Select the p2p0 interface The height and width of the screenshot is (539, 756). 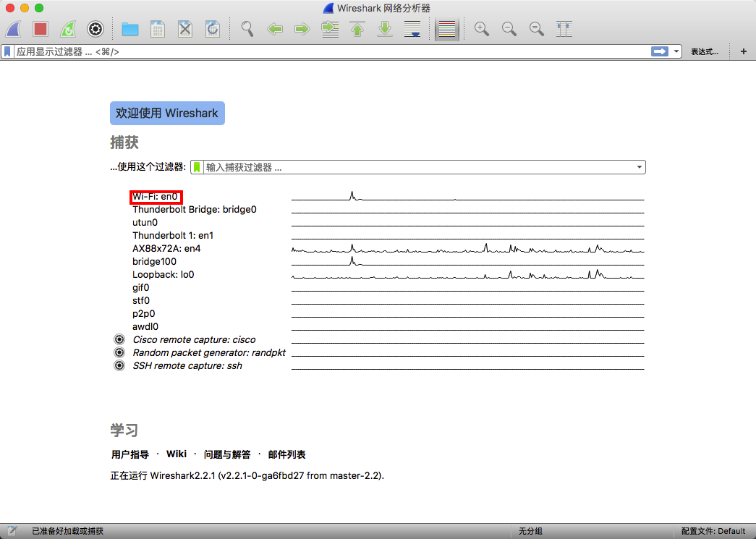(x=143, y=314)
